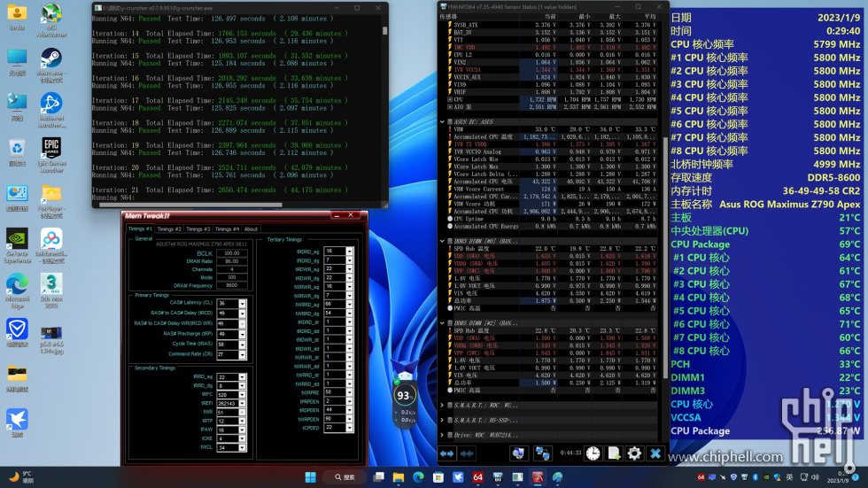Open the CAS# Latency (CL) dropdown
The height and width of the screenshot is (488, 868).
242,304
